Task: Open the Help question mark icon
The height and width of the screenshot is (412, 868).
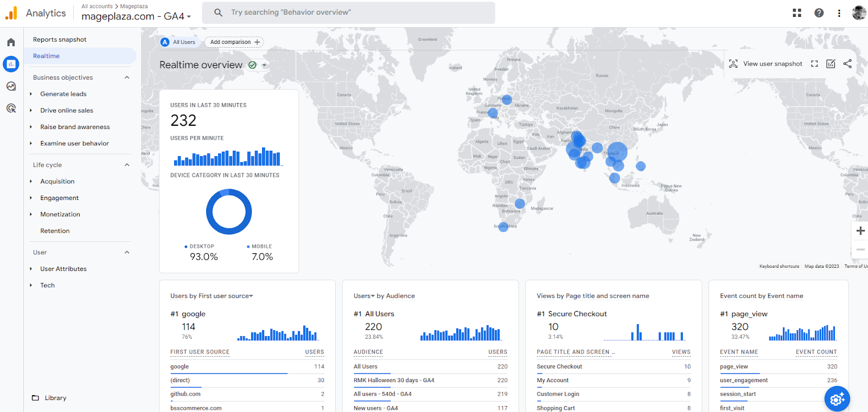Action: pos(819,13)
